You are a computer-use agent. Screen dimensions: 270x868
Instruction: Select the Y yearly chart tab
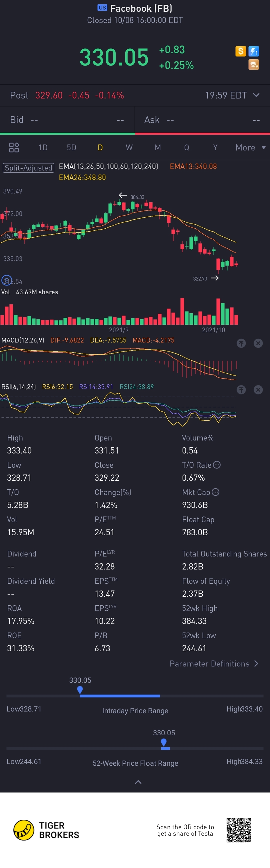[x=215, y=147]
